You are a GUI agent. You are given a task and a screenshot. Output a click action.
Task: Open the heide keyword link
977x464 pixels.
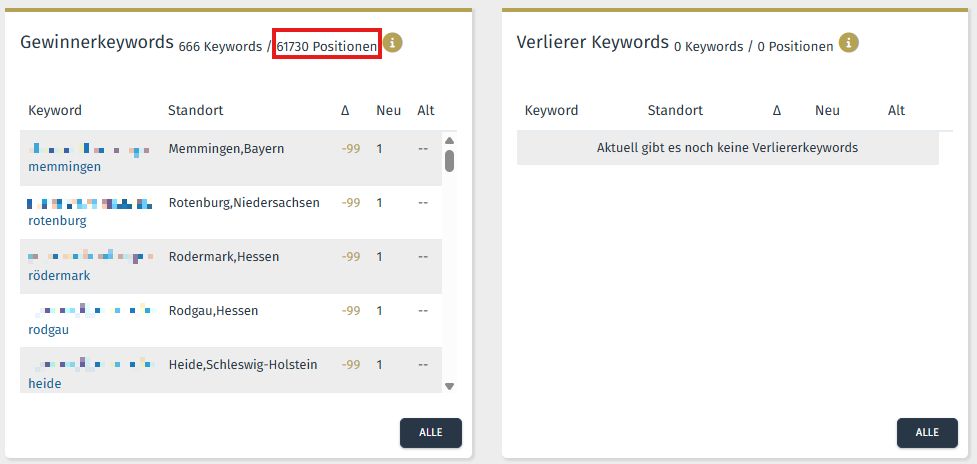click(x=45, y=384)
